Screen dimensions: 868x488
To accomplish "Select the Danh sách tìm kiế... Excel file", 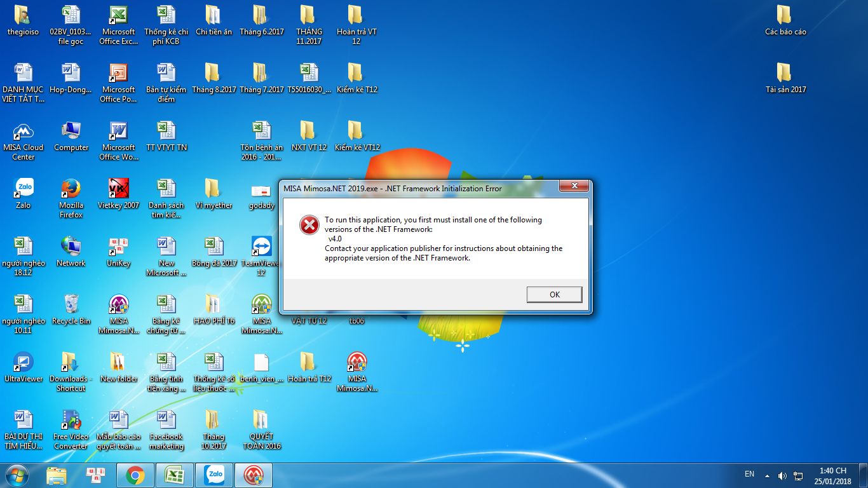I will (166, 199).
